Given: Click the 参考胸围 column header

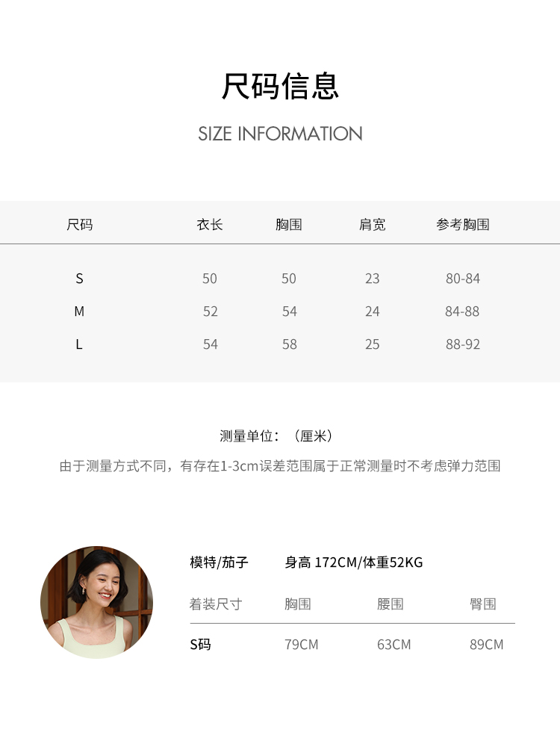Looking at the screenshot, I should [x=463, y=224].
